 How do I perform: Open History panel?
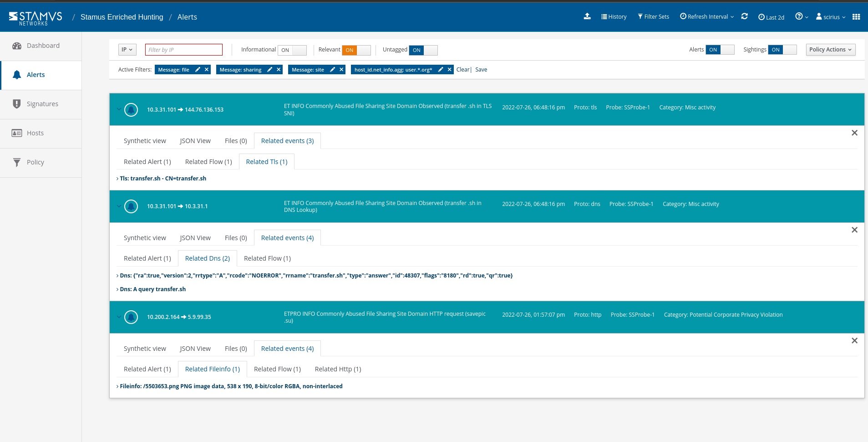pos(614,16)
